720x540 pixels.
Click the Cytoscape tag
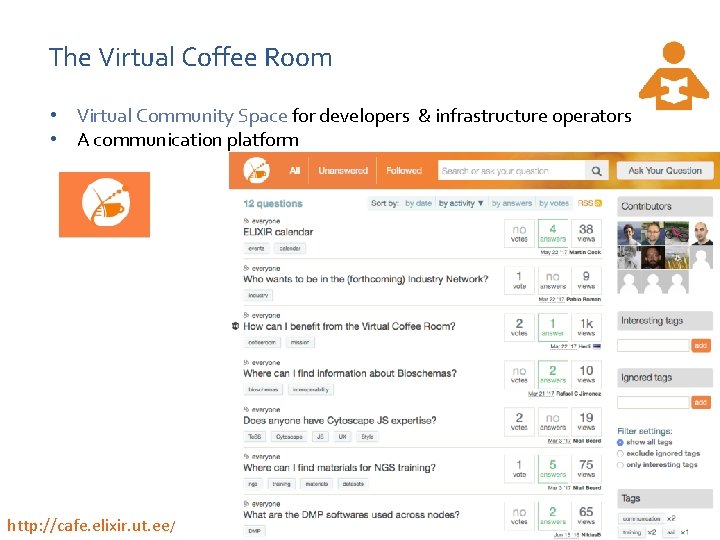289,437
